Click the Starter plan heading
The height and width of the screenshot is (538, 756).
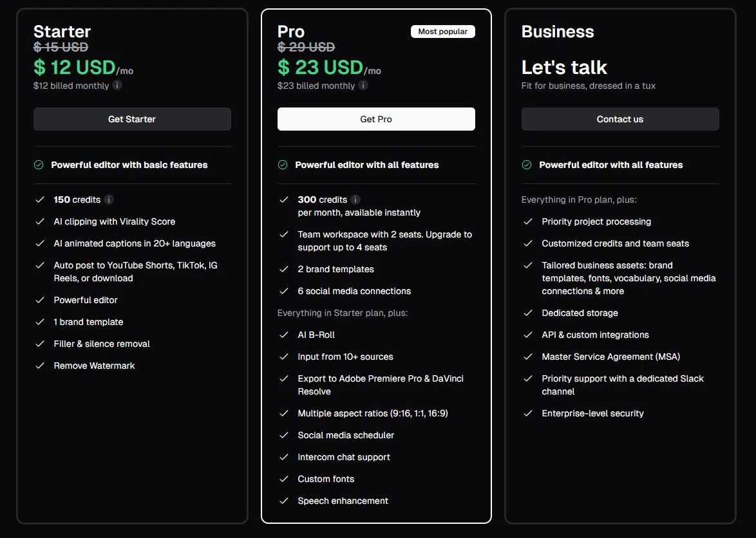pyautogui.click(x=62, y=32)
